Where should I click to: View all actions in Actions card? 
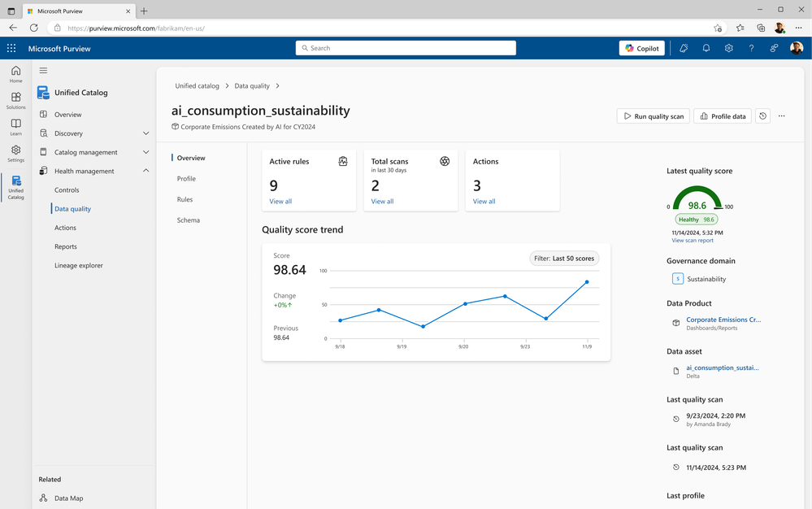point(484,202)
